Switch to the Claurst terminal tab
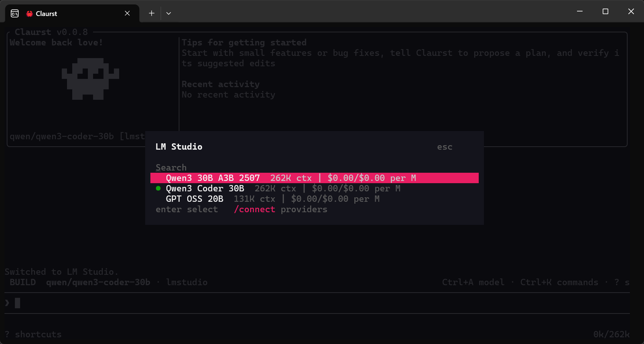The height and width of the screenshot is (344, 644). tap(72, 13)
